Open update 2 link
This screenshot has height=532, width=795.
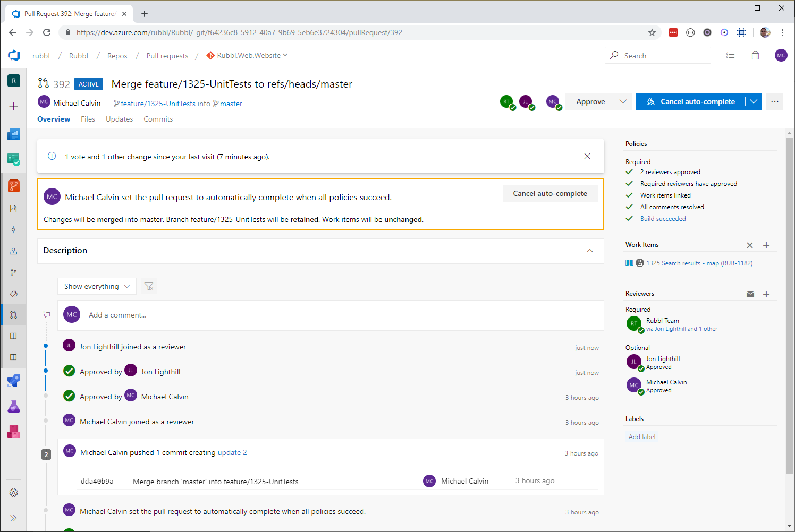click(232, 452)
